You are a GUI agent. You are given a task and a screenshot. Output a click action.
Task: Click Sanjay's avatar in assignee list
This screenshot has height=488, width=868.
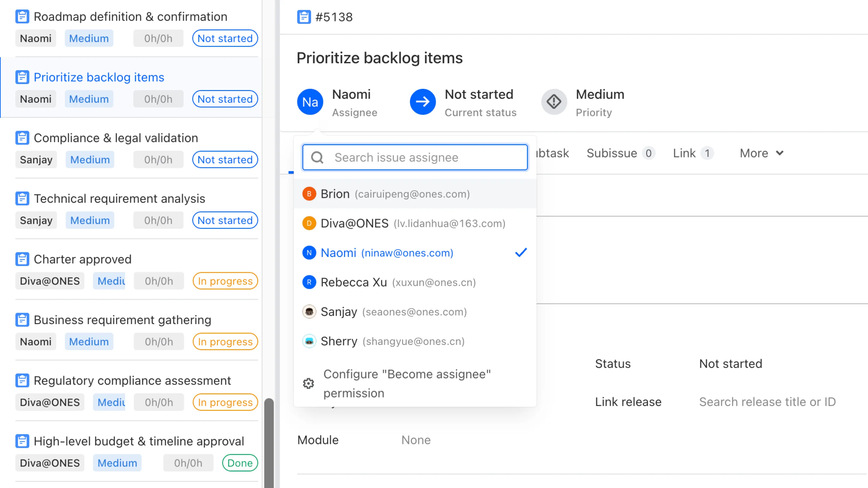(x=309, y=311)
